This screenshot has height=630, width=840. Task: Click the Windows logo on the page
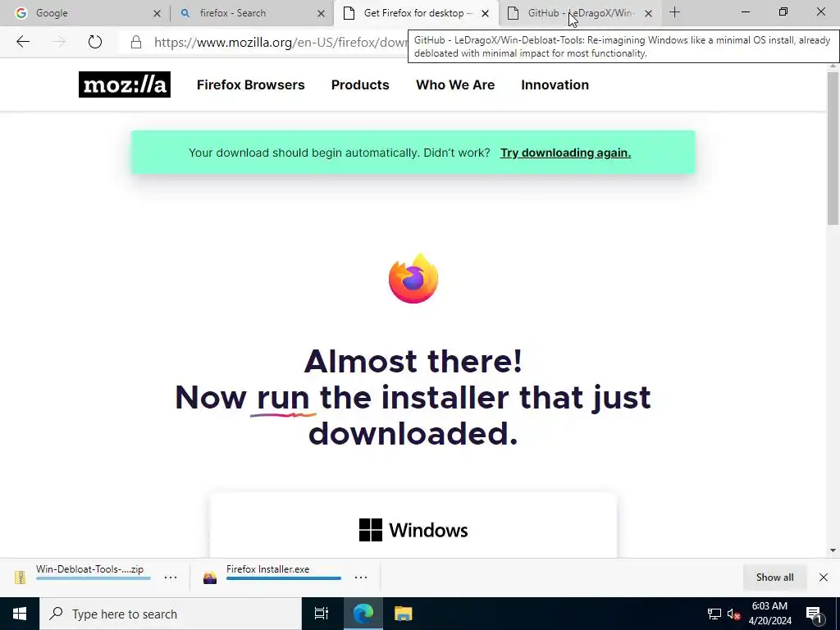(x=371, y=530)
